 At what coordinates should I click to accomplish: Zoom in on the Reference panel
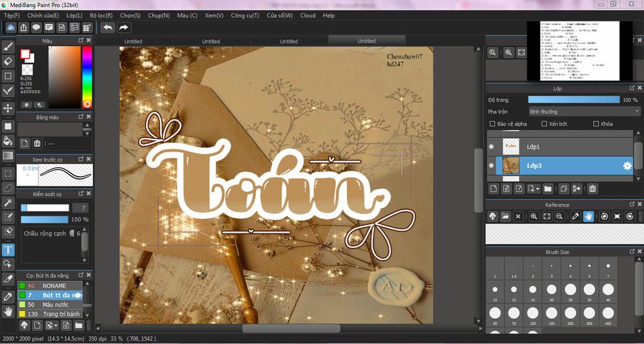click(x=533, y=216)
